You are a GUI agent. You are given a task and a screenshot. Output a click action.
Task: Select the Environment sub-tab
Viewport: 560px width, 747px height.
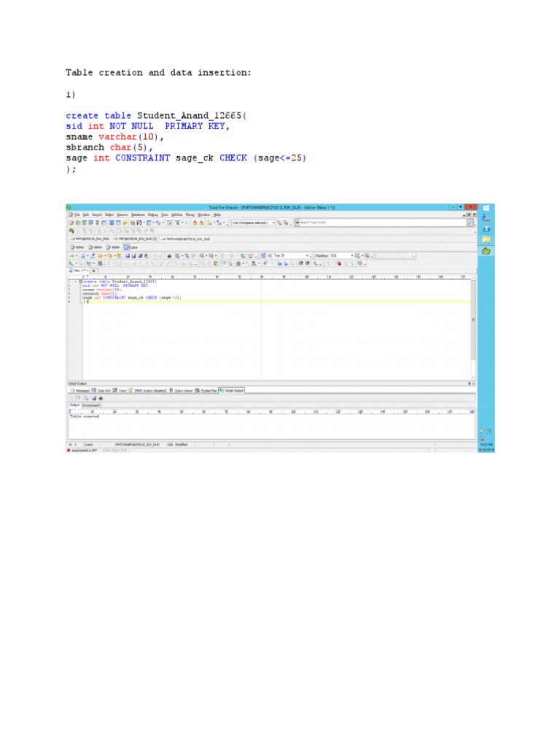[x=91, y=406]
